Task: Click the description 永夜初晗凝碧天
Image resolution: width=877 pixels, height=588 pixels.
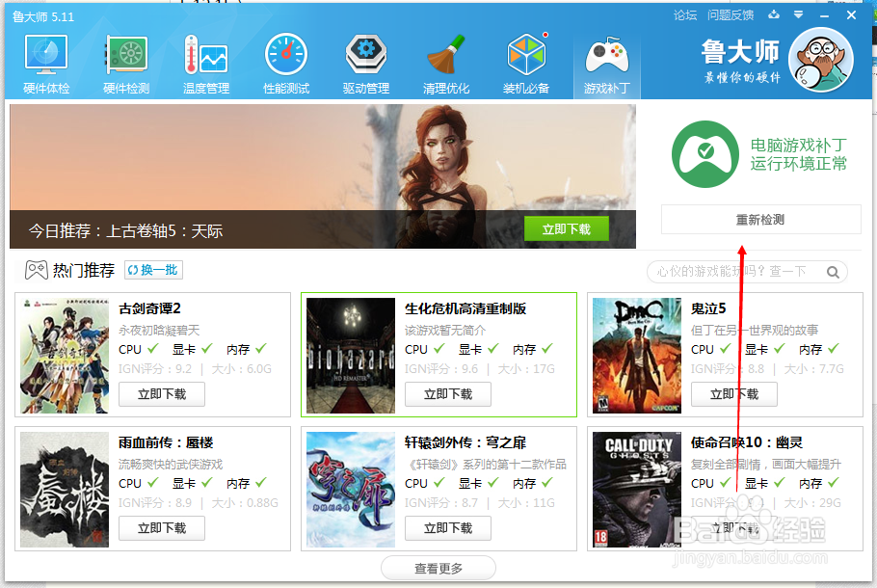Action: pyautogui.click(x=159, y=331)
